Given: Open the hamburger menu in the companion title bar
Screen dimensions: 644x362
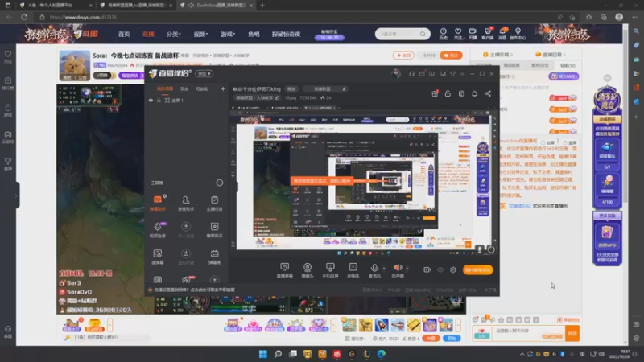Looking at the screenshot, I should 462,74.
